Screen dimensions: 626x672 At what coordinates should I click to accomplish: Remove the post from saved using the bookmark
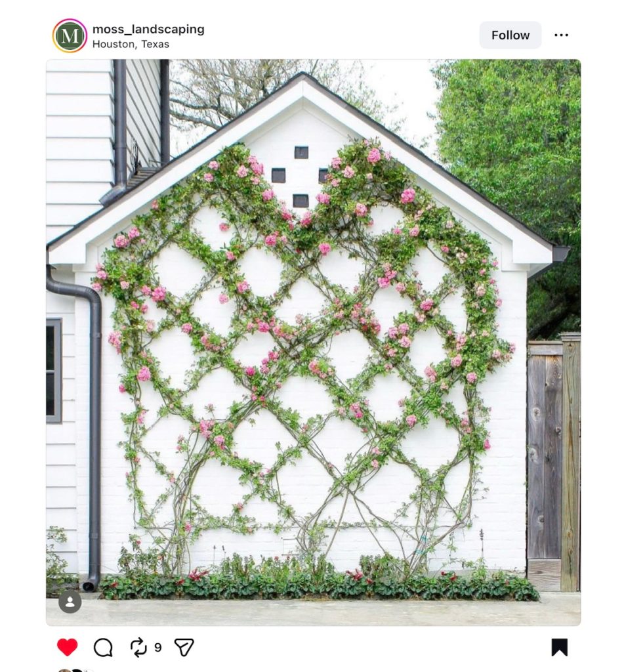coord(559,647)
